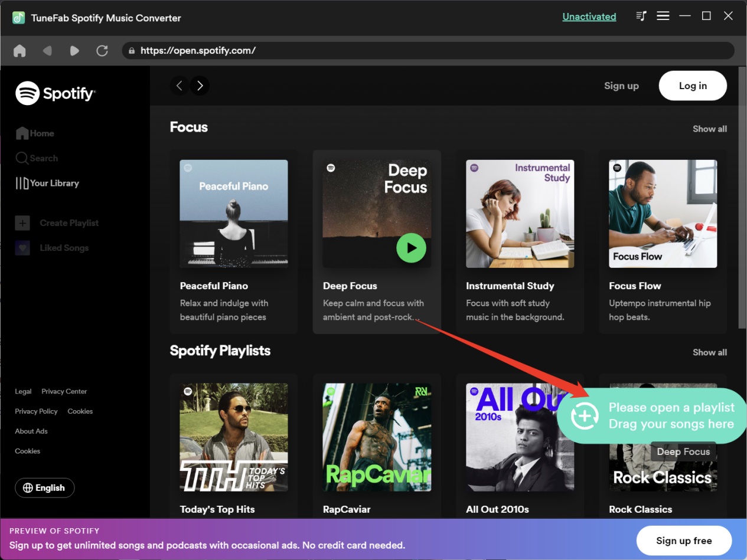
Task: Click the Cookies link beside Privacy Policy
Action: pyautogui.click(x=80, y=411)
